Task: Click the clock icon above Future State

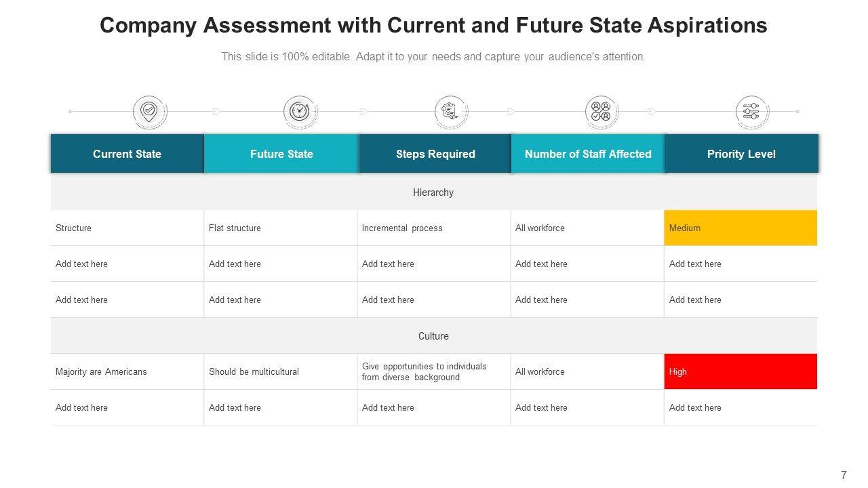Action: pos(299,111)
